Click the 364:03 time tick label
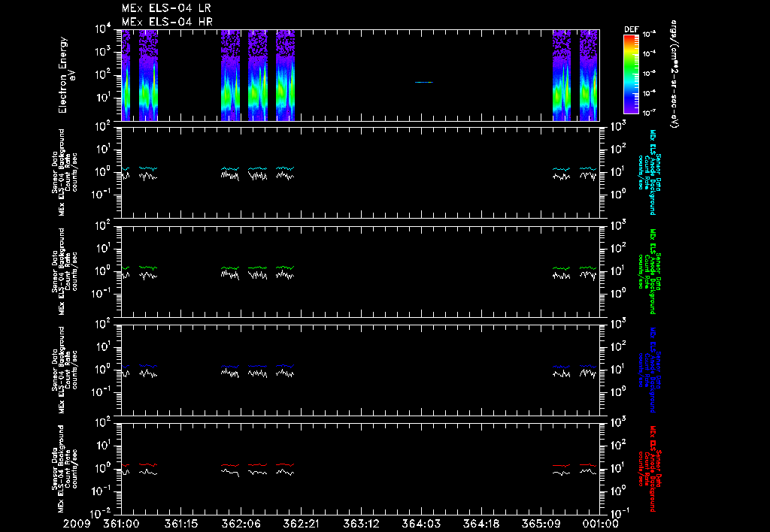 point(421,524)
